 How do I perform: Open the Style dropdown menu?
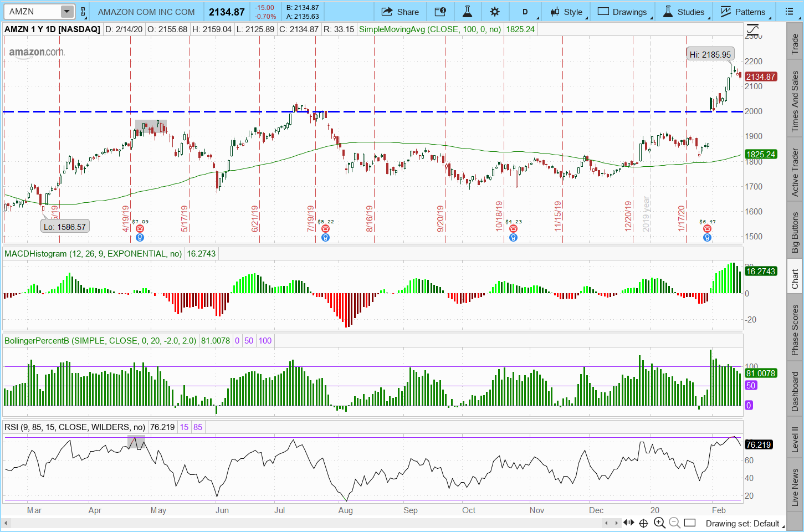click(567, 12)
